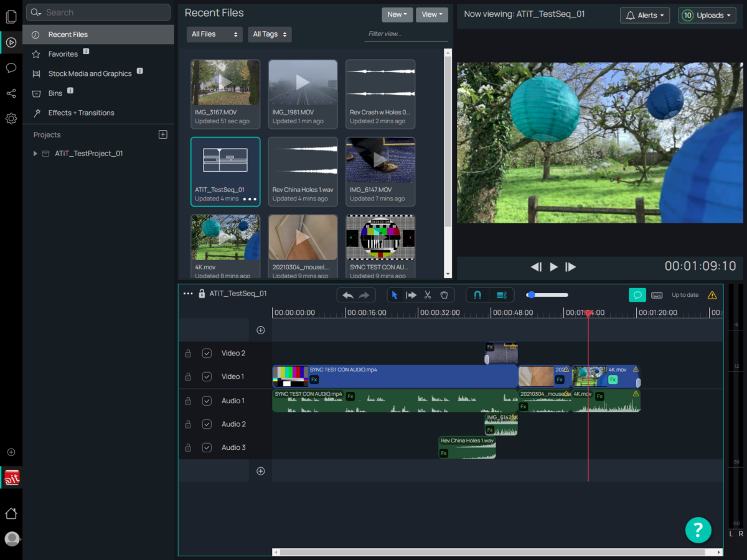Open Recent Files in sidebar
Viewport: 747px width, 560px height.
click(98, 35)
